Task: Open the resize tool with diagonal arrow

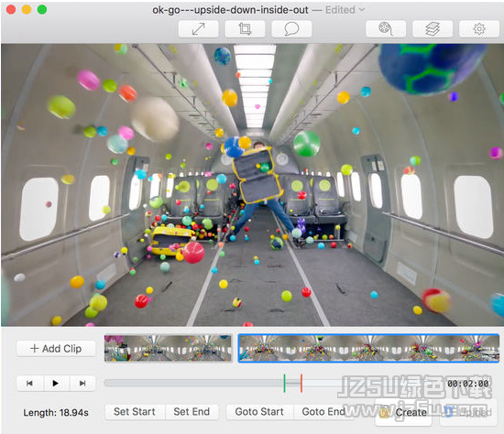Action: click(198, 29)
